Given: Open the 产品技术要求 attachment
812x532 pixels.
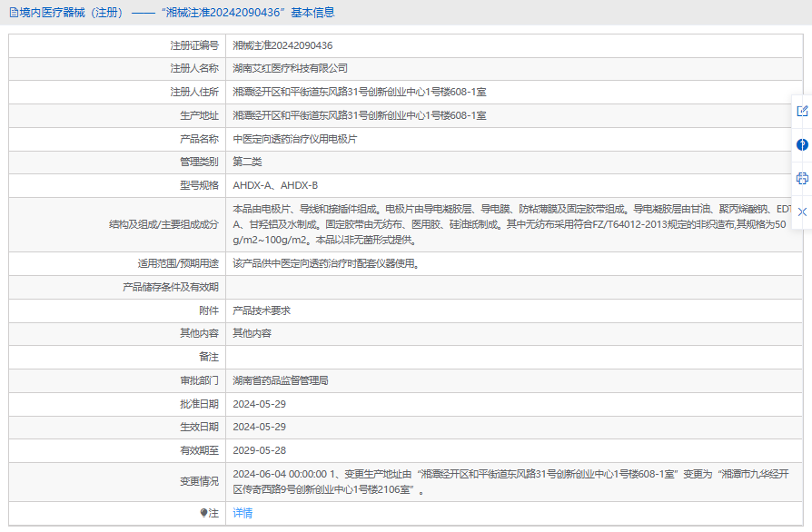Looking at the screenshot, I should (x=262, y=310).
